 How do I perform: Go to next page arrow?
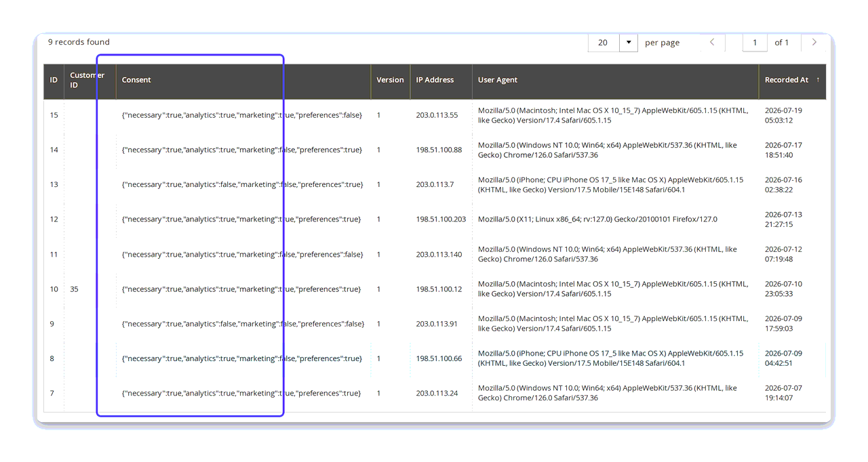click(x=814, y=43)
